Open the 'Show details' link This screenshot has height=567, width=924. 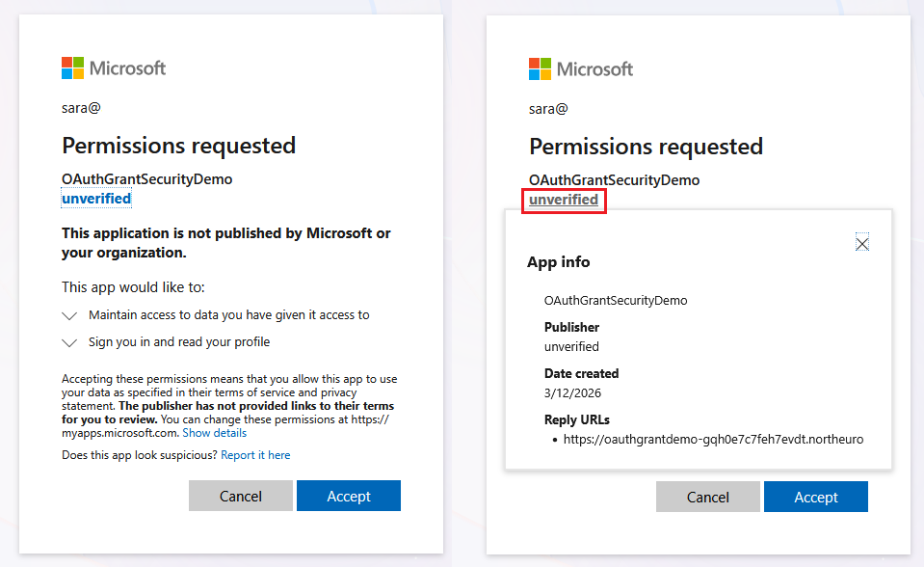click(x=214, y=433)
